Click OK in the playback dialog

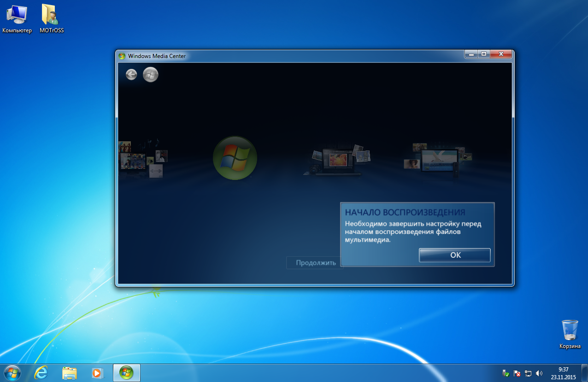[x=454, y=255]
